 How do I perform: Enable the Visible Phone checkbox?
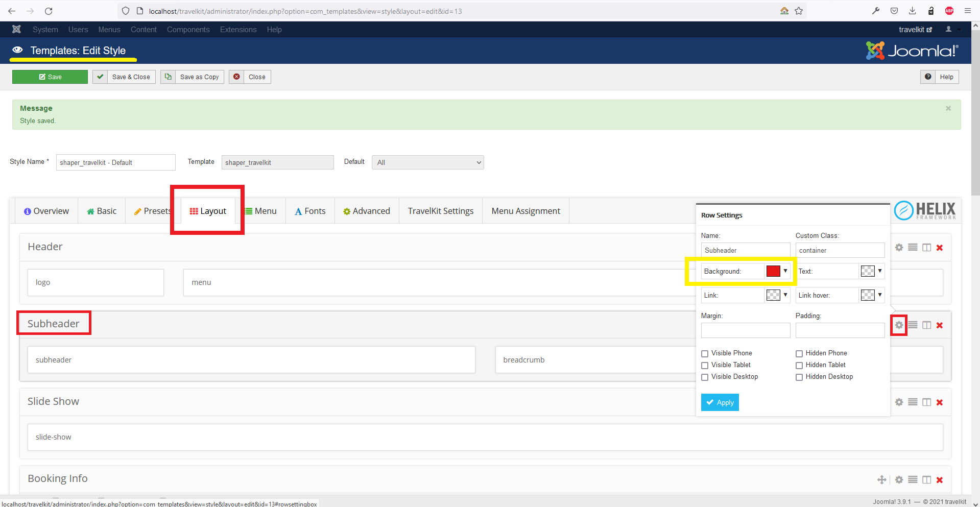[705, 354]
